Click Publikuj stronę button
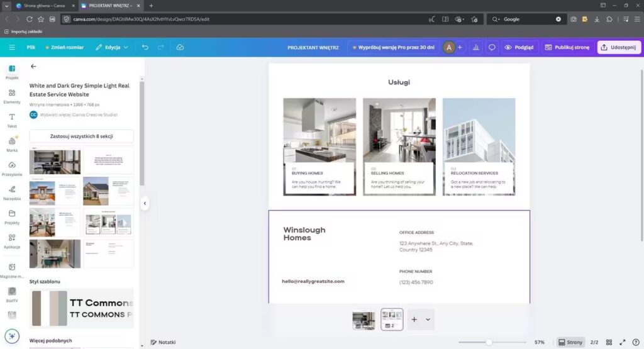 [567, 47]
